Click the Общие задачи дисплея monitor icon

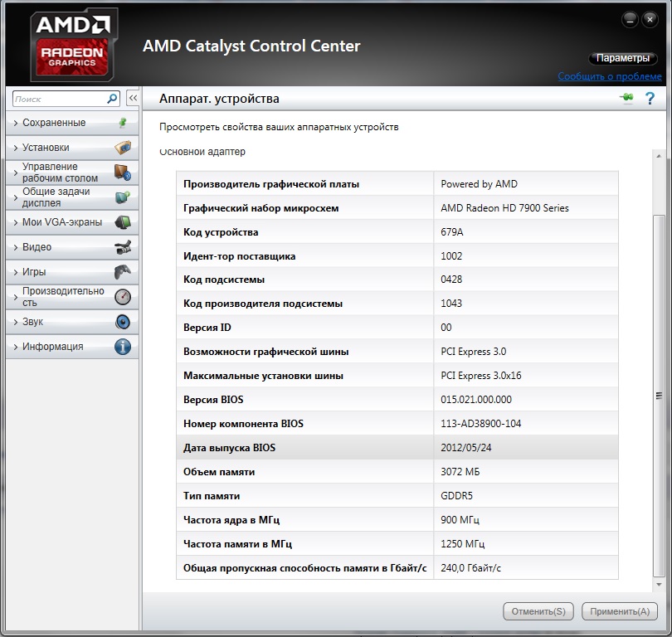(x=123, y=197)
